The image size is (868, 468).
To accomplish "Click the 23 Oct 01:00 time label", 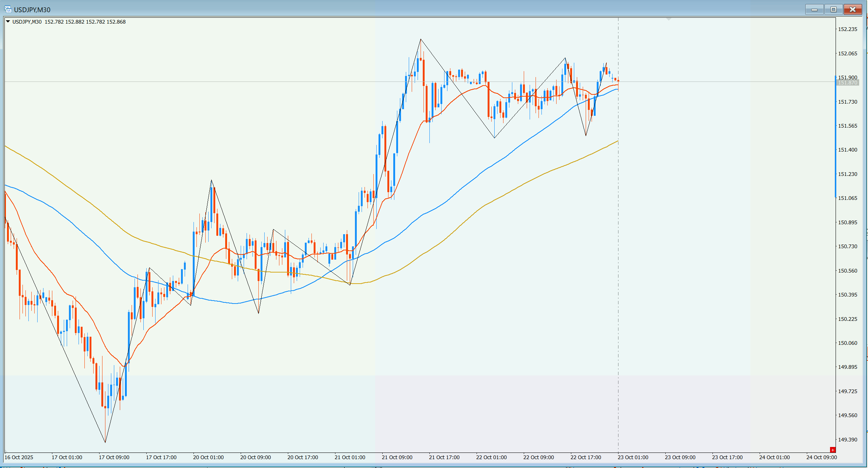I will tap(633, 457).
